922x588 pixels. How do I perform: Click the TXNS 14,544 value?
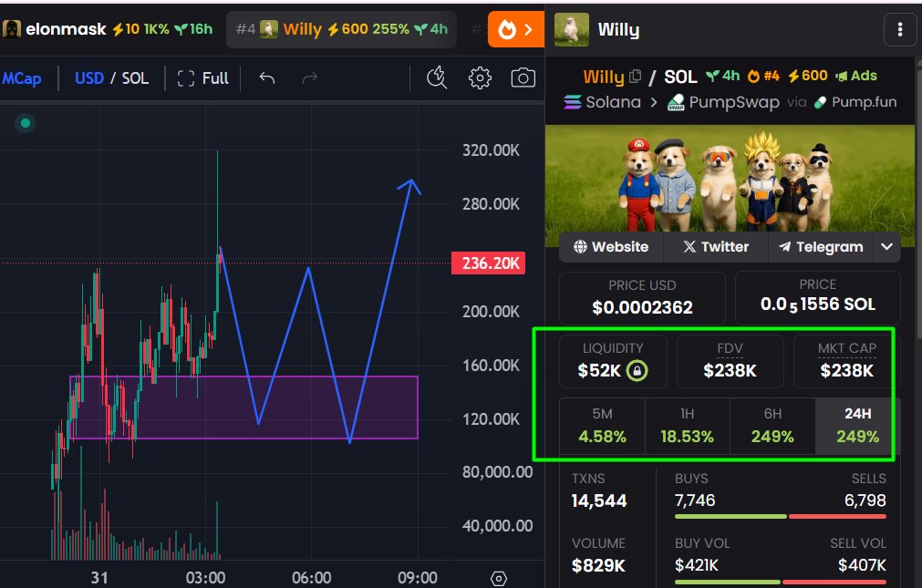[x=599, y=501]
